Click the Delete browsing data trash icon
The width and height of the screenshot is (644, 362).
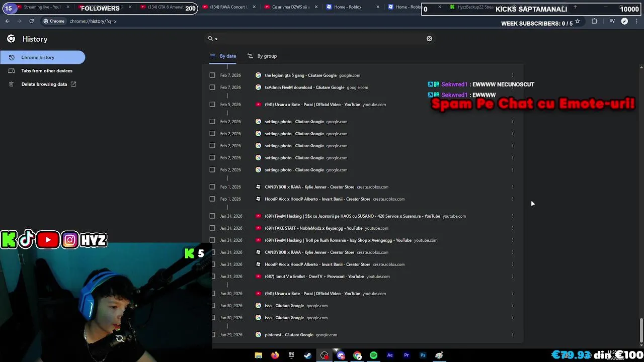click(x=12, y=84)
